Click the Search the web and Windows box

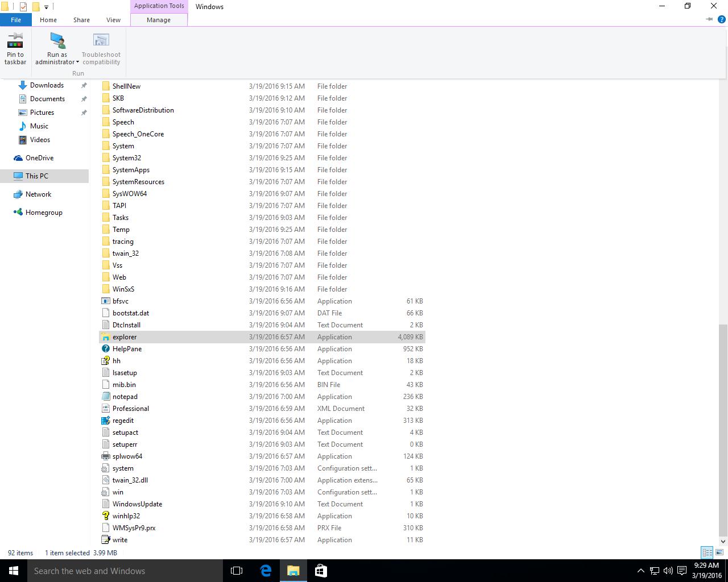pos(125,571)
